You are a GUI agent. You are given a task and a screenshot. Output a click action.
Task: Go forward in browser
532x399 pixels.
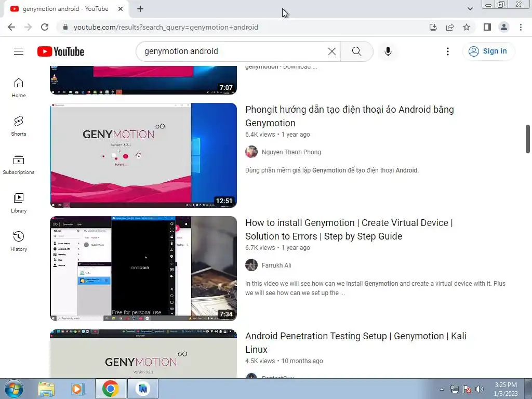click(x=28, y=27)
